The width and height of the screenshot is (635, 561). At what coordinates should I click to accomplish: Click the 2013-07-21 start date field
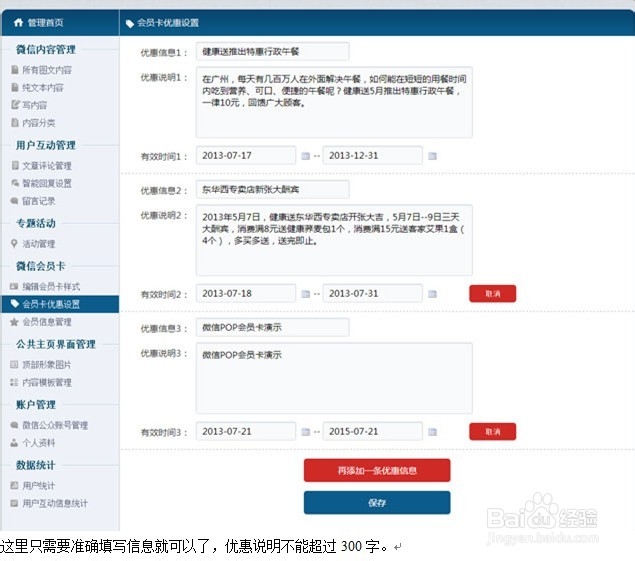tap(246, 431)
